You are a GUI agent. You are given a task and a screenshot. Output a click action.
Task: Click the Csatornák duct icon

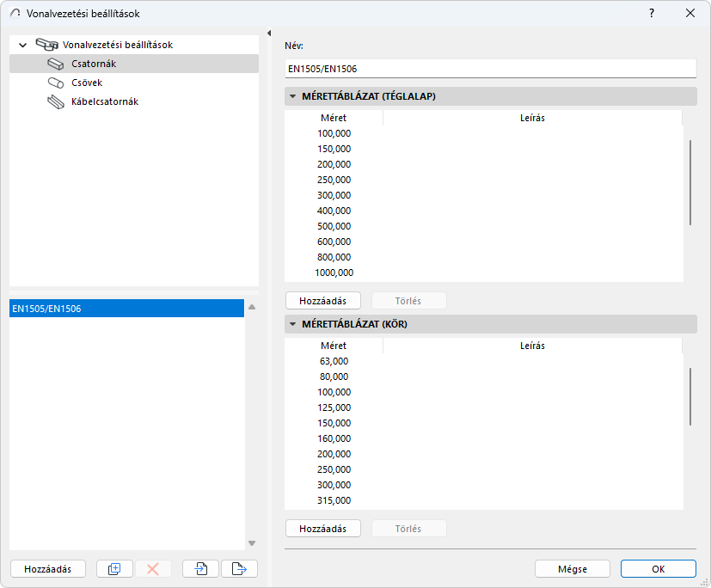[56, 64]
